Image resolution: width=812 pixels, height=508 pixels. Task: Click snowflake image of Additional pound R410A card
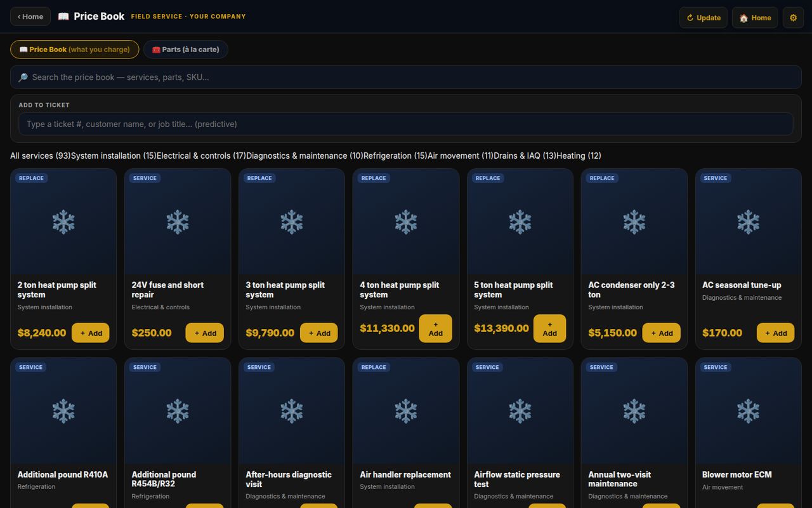[x=63, y=411]
